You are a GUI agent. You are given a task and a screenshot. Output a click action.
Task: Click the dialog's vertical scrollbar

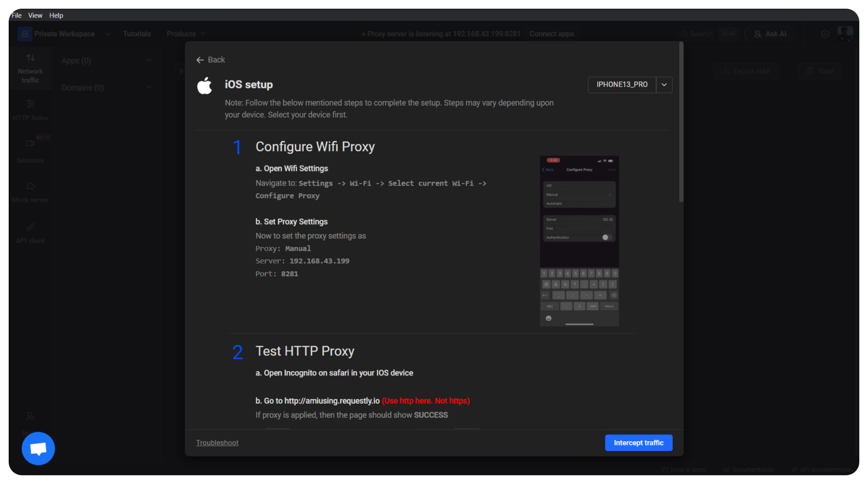(x=681, y=122)
